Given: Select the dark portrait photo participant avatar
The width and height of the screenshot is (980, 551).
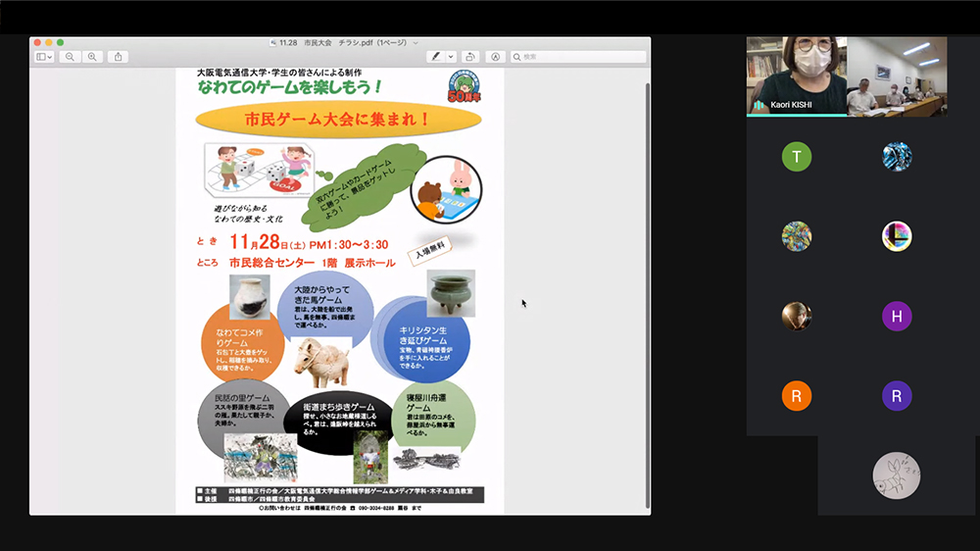Looking at the screenshot, I should [796, 317].
